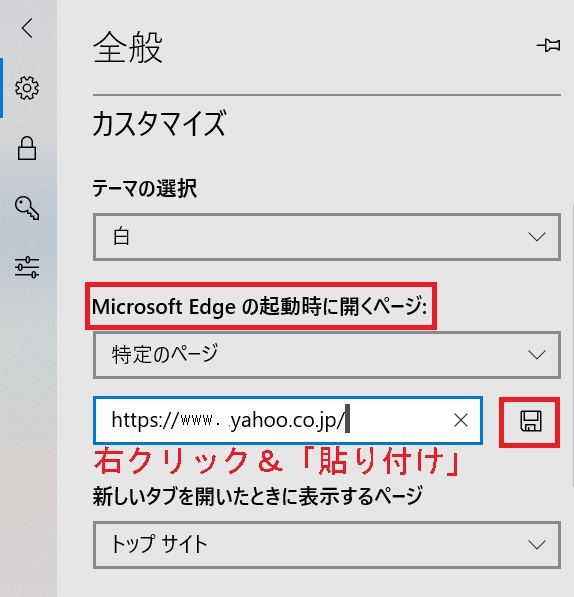Pin the settings pane open
The width and height of the screenshot is (574, 597).
click(548, 46)
